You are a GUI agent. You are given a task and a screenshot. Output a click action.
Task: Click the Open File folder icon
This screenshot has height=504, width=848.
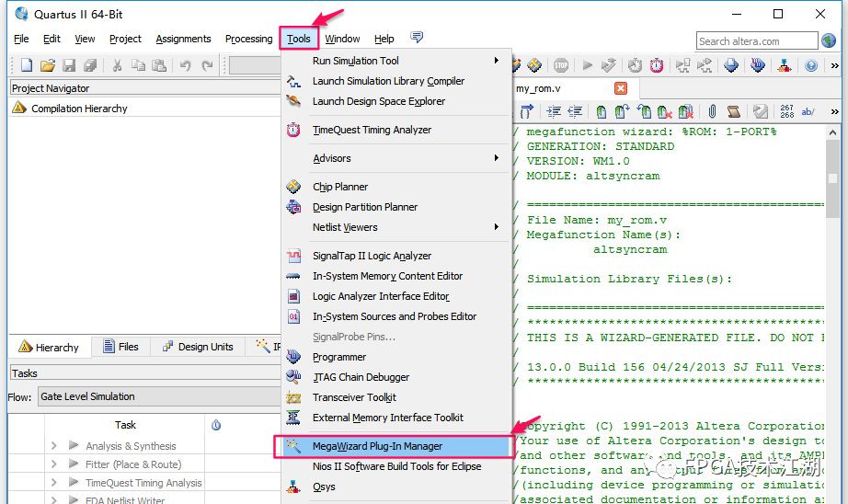click(x=48, y=65)
